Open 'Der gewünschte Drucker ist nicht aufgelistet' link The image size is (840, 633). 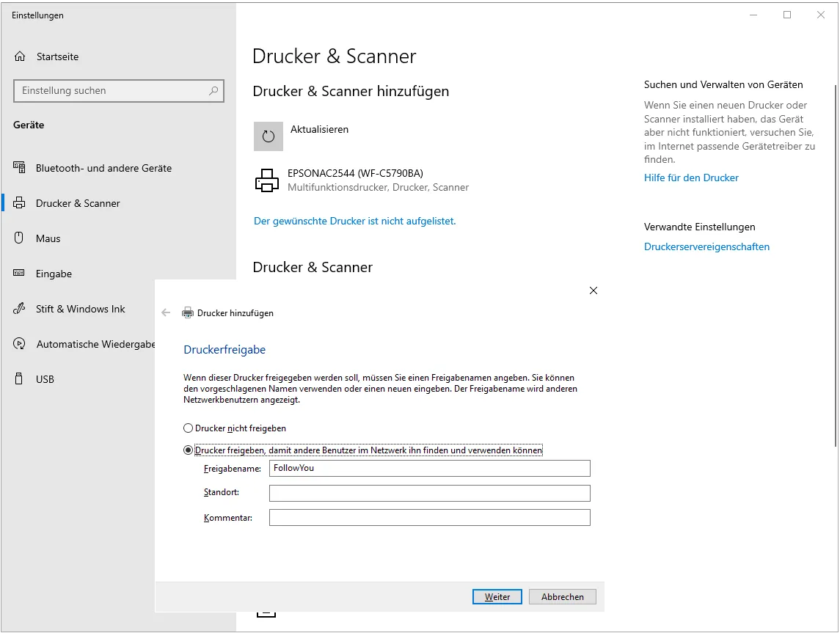pos(354,221)
